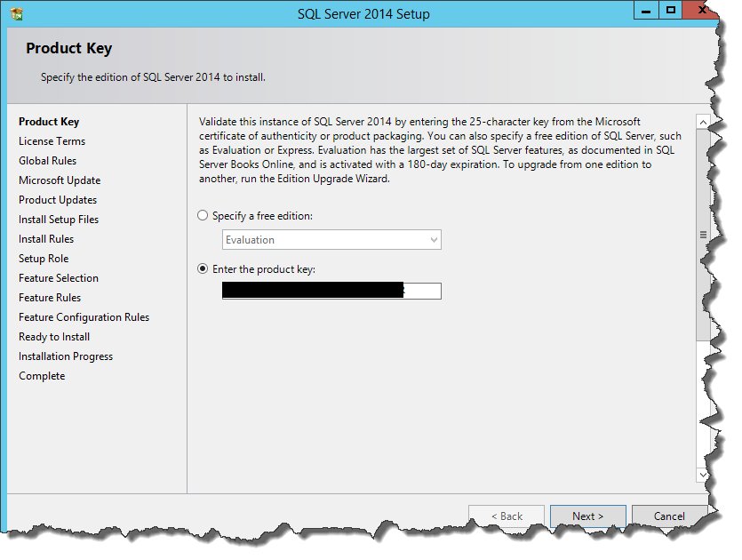Image resolution: width=742 pixels, height=560 pixels.
Task: Minimize the SQL Server 2014 Setup window
Action: pos(646,11)
